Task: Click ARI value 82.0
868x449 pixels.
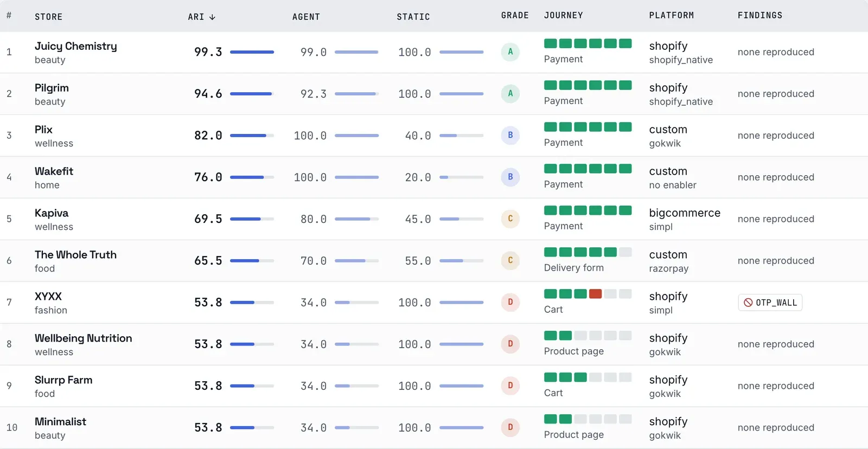Action: 208,136
